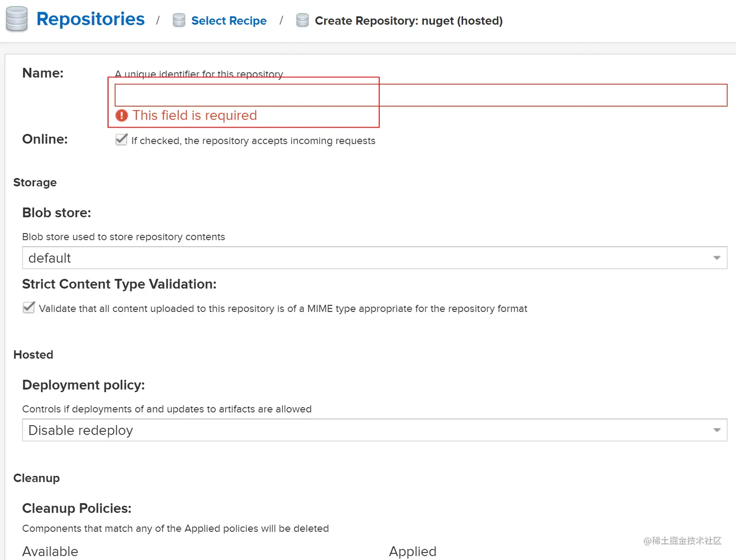
Task: Click the Repositories database icon
Action: coord(17,19)
